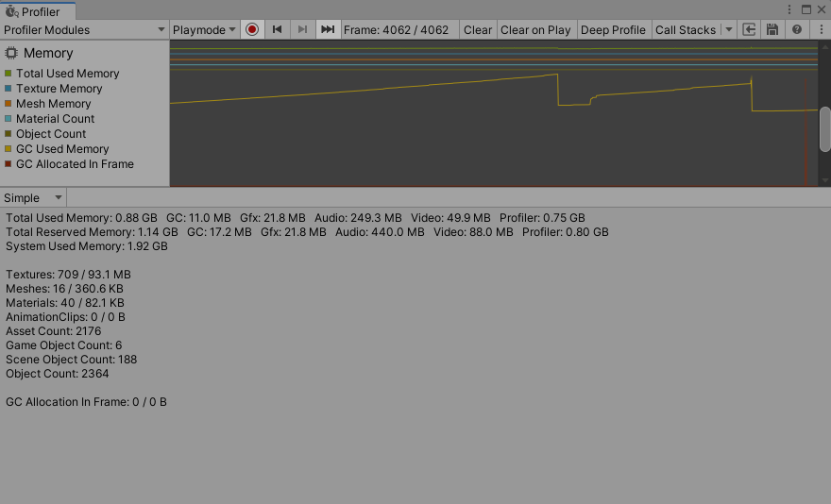Viewport: 831px width, 504px height.
Task: Open the Simple view mode dropdown
Action: click(x=33, y=197)
